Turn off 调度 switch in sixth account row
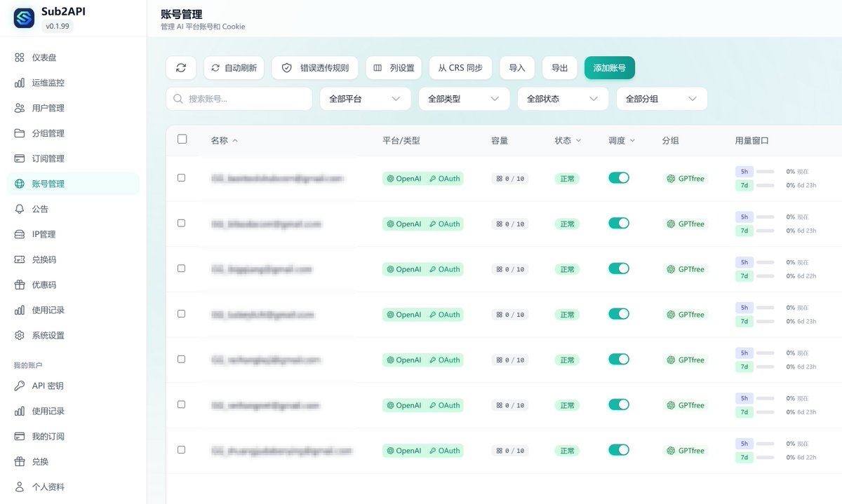The height and width of the screenshot is (504, 842). click(619, 404)
